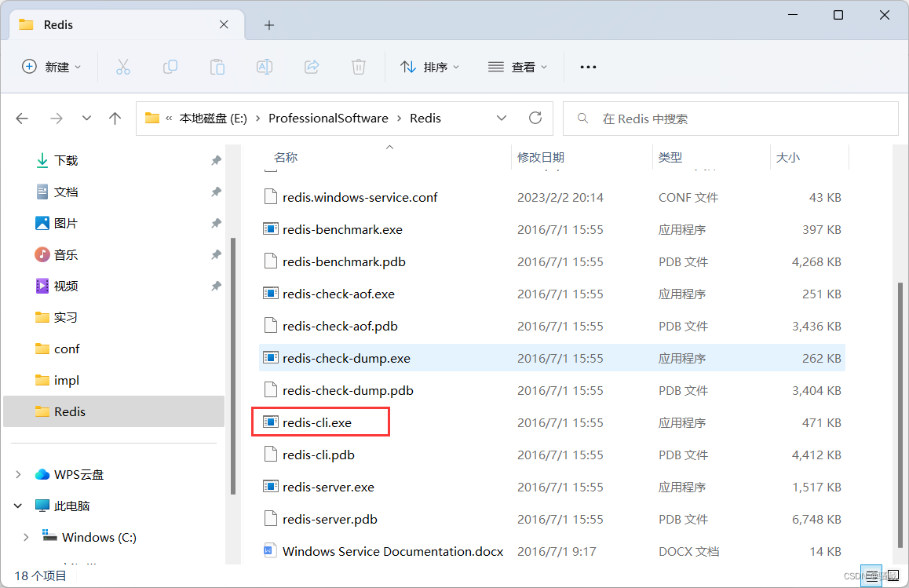909x588 pixels.
Task: Click the Delete trash can icon
Action: point(359,67)
